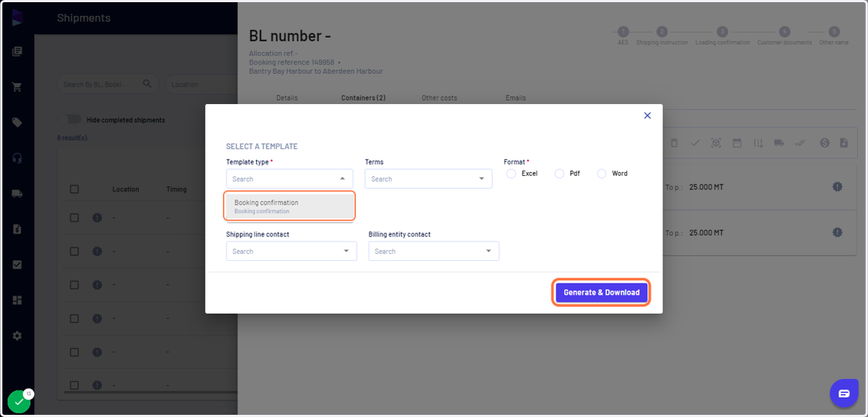This screenshot has width=868, height=417.
Task: Click the app logo in the sidebar
Action: (17, 17)
